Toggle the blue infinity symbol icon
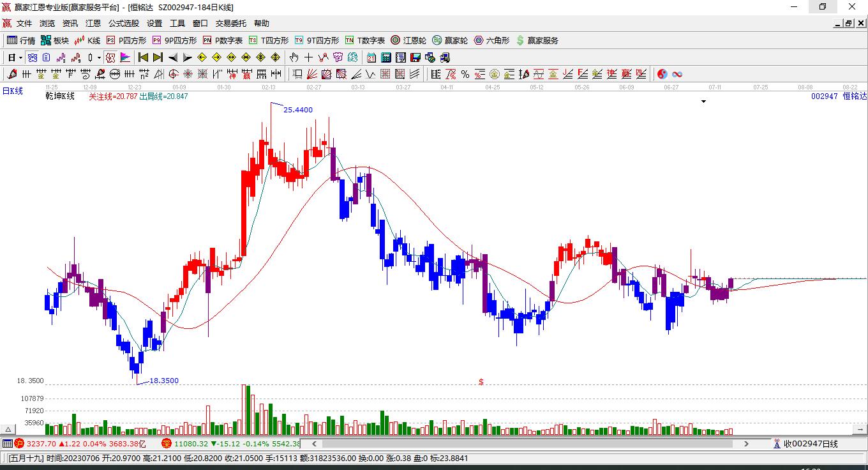The height and width of the screenshot is (470, 868). [x=677, y=74]
